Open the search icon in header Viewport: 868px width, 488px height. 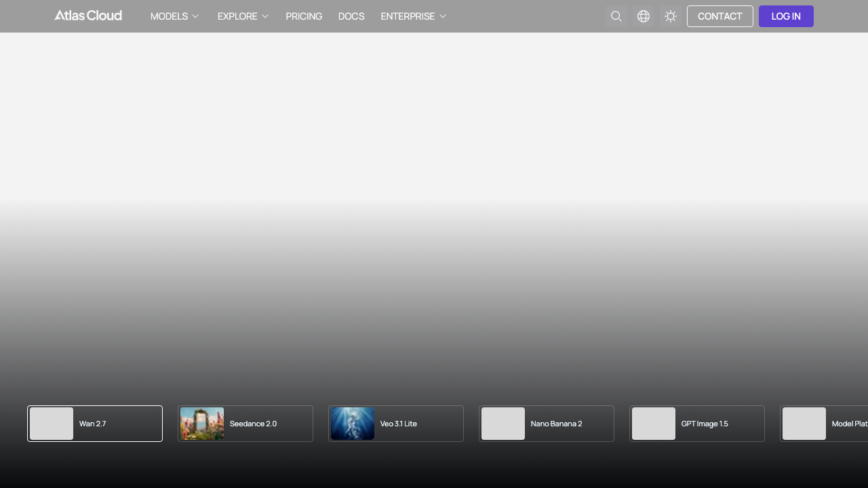tap(616, 16)
